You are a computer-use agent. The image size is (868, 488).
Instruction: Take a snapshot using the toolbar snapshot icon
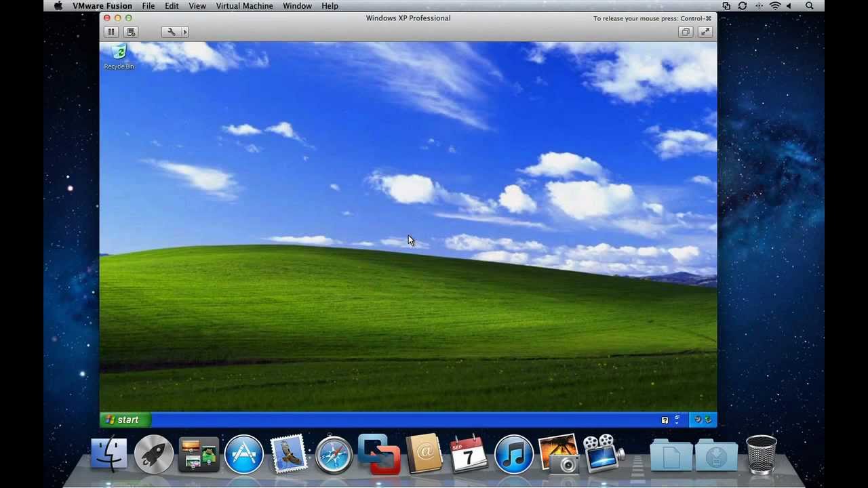131,32
